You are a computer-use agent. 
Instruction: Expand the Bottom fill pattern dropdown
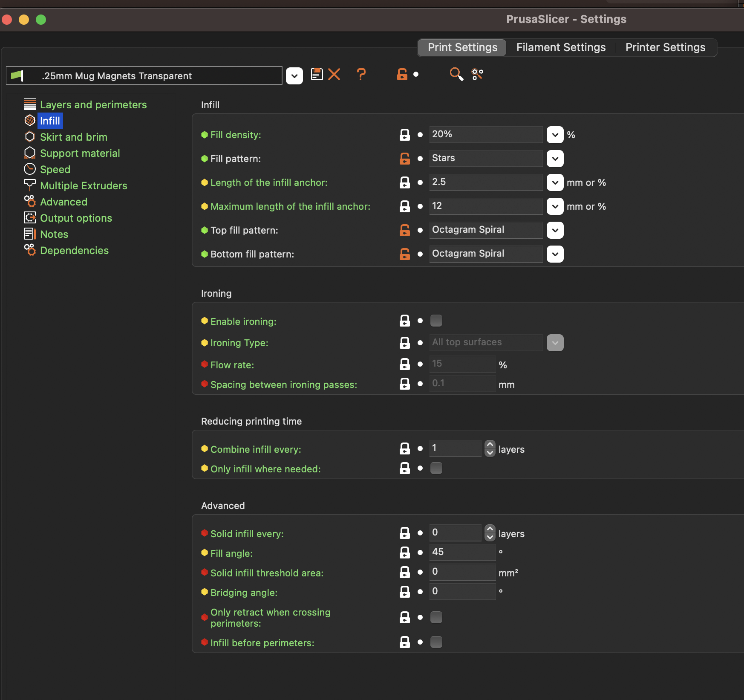pyautogui.click(x=555, y=254)
